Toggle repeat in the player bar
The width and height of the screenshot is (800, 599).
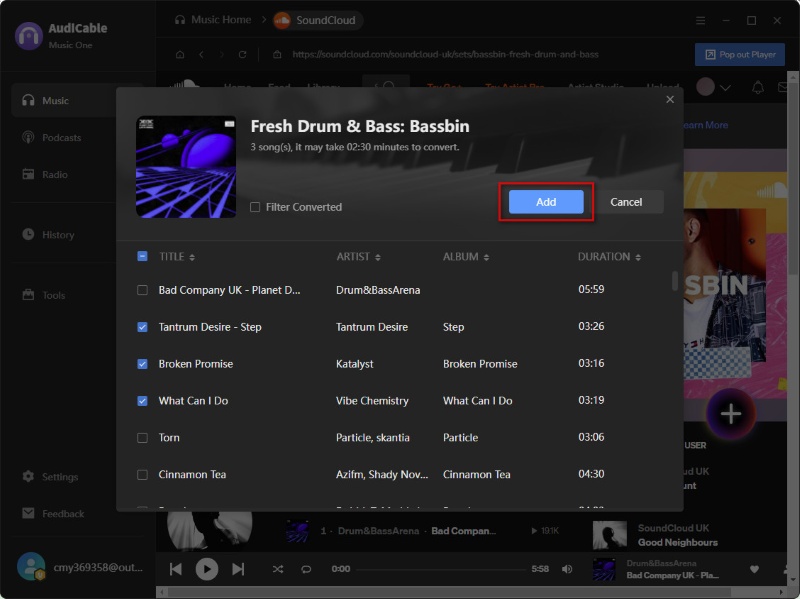[x=306, y=569]
